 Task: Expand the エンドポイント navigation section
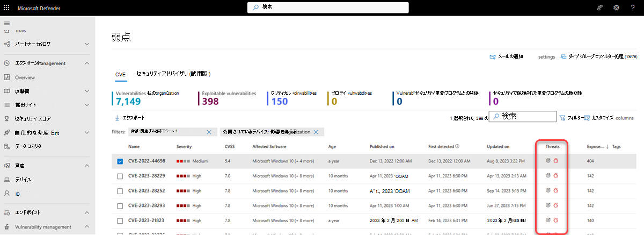point(87,212)
